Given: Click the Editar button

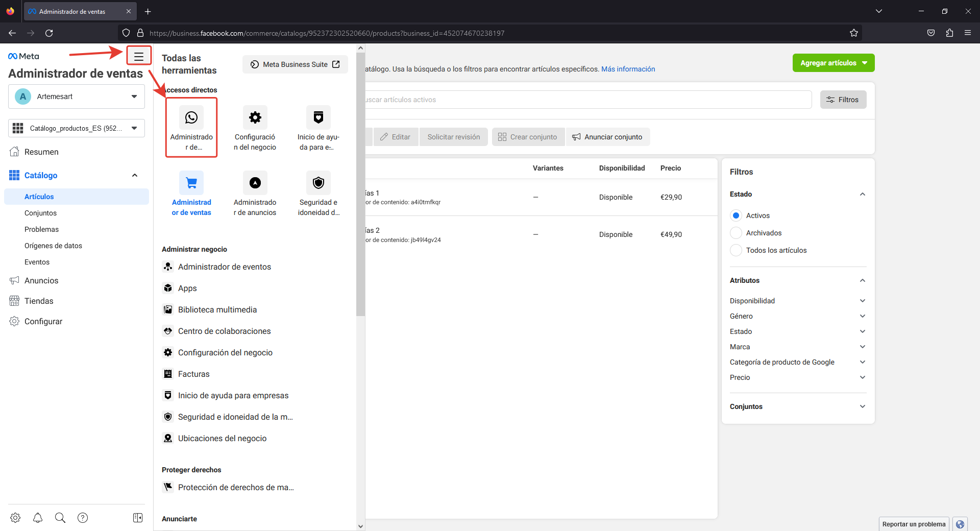Looking at the screenshot, I should (x=396, y=137).
